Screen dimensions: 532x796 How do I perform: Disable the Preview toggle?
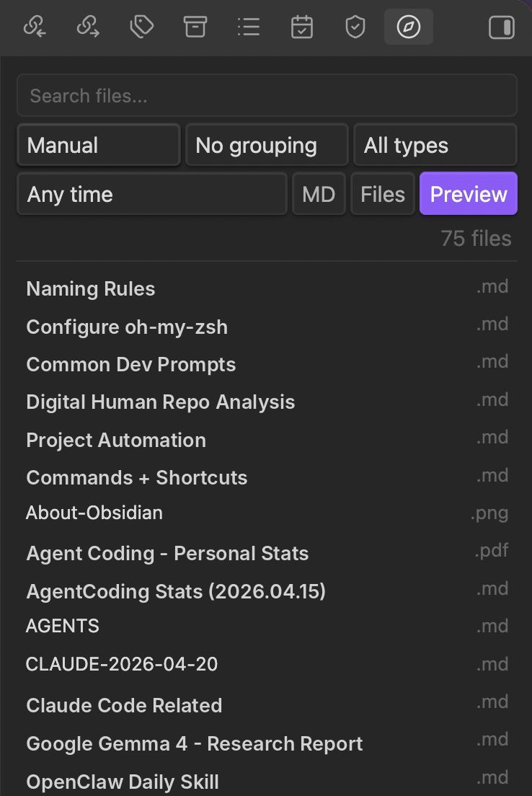point(469,193)
